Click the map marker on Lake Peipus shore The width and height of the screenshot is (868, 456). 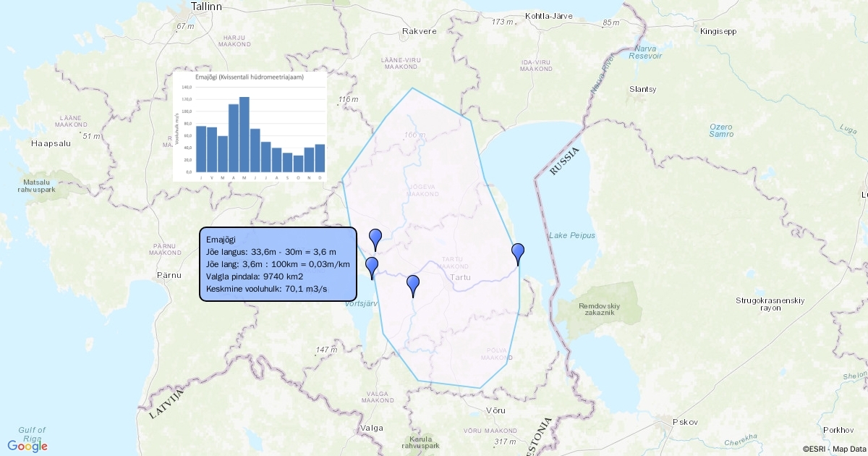[x=518, y=253]
